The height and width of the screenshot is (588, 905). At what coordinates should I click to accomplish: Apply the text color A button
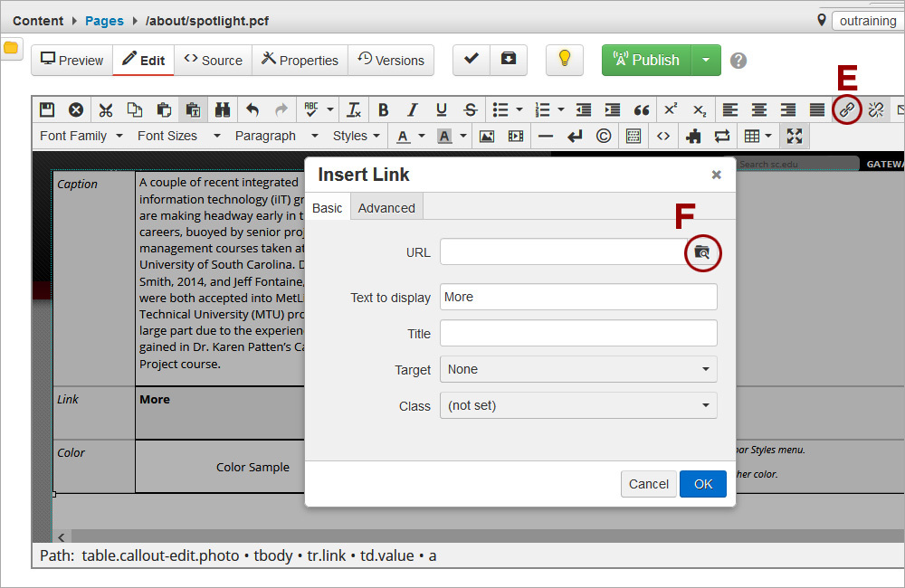point(404,137)
